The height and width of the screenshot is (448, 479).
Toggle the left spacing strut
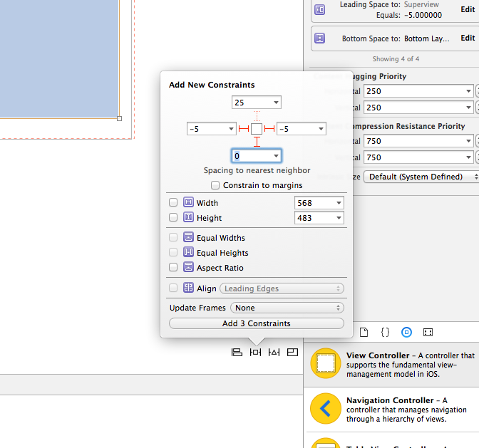244,129
